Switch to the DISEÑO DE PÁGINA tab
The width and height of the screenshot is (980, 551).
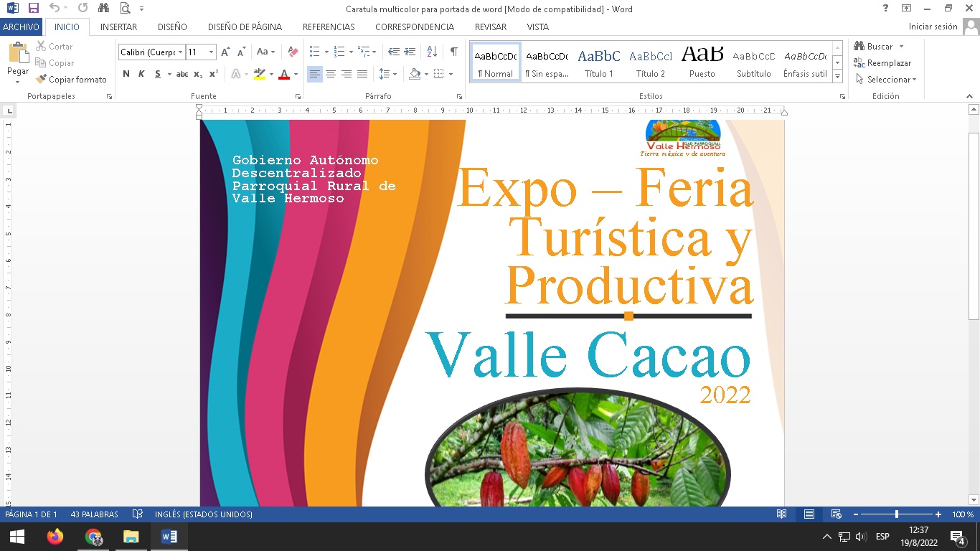(245, 27)
